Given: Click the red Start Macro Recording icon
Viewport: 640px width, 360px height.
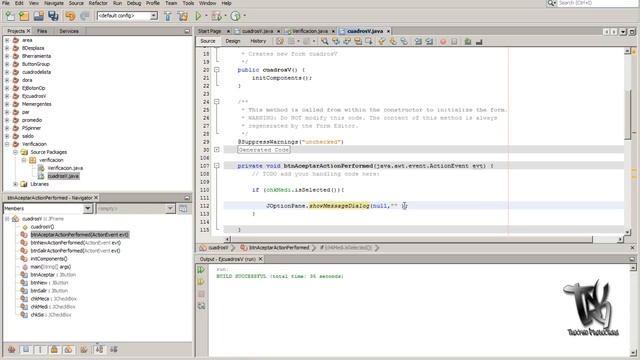Looking at the screenshot, I should coord(443,41).
